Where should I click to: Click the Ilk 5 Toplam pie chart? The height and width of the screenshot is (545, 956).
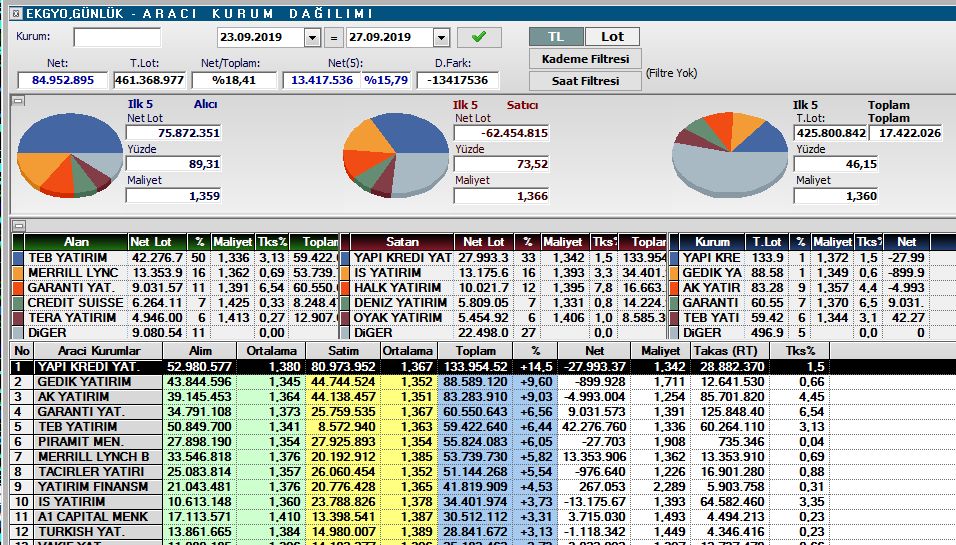pos(730,155)
